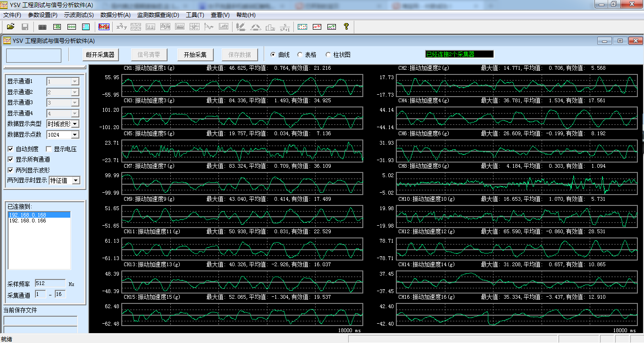Viewport: 644px width, 343px height.
Task: Click the yellow question mark help icon
Action: coord(346,27)
